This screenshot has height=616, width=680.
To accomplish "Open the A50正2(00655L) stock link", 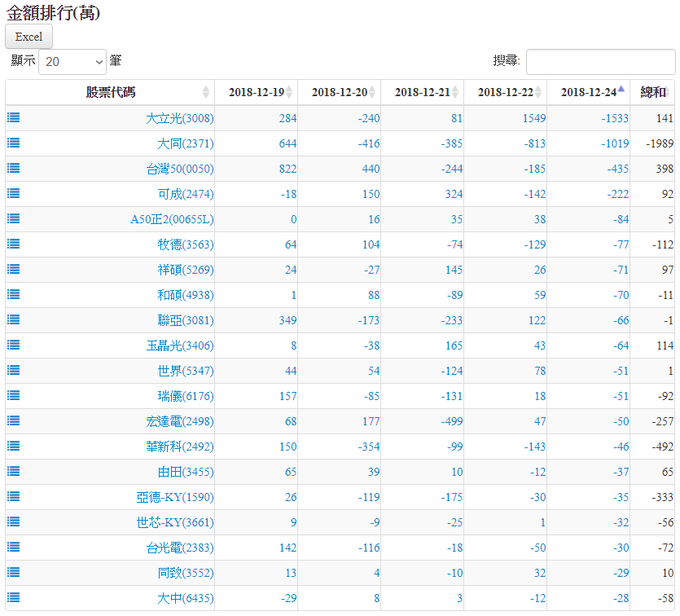I will pos(172,219).
